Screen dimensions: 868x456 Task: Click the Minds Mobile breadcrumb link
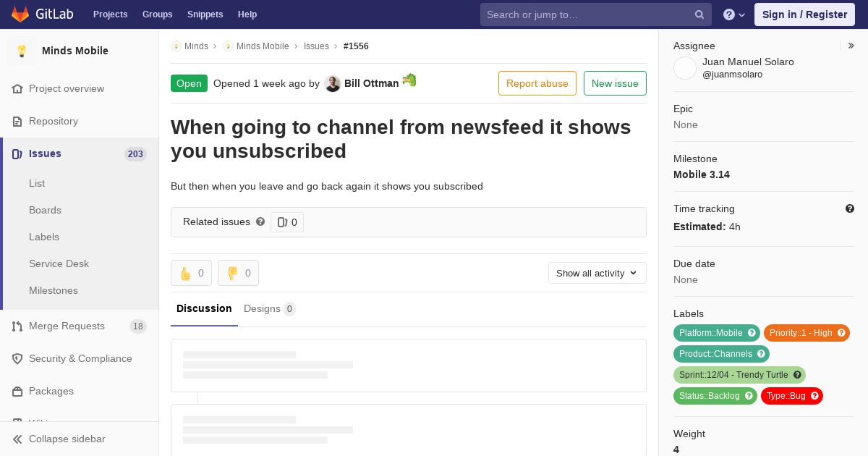coord(263,46)
